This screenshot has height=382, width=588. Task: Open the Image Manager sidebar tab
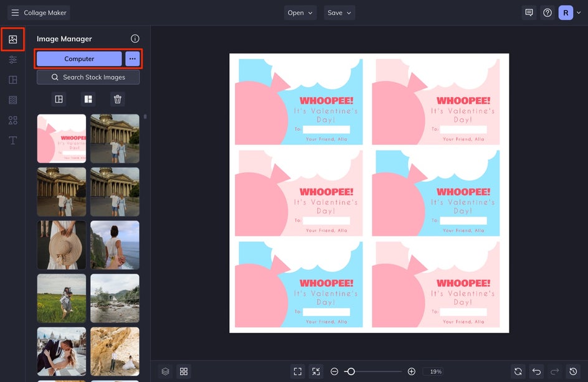click(x=12, y=39)
